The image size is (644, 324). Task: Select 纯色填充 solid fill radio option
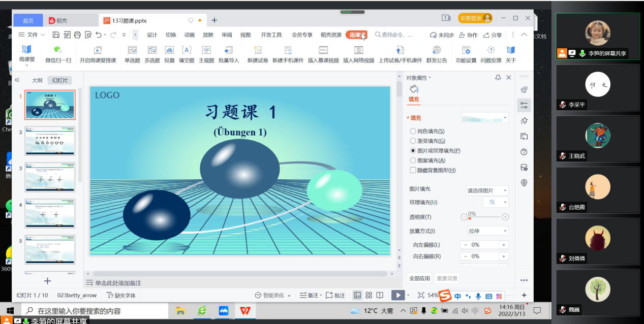pyautogui.click(x=413, y=132)
